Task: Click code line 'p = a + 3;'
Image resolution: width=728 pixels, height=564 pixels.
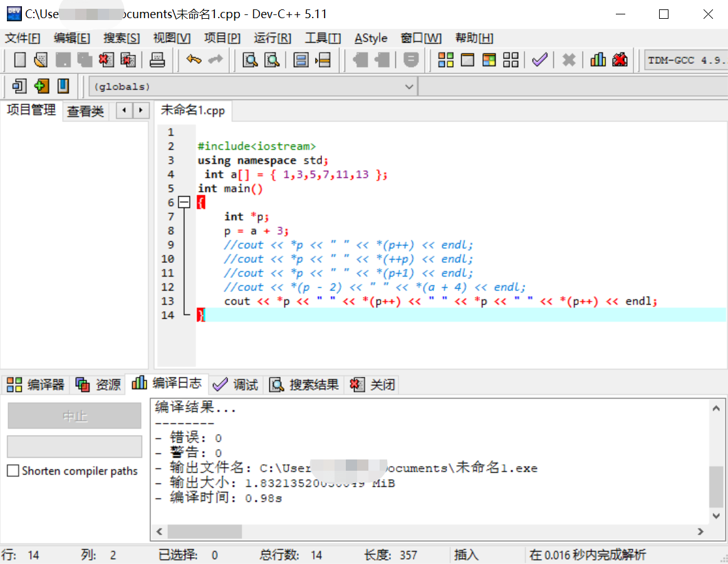Action: 256,230
